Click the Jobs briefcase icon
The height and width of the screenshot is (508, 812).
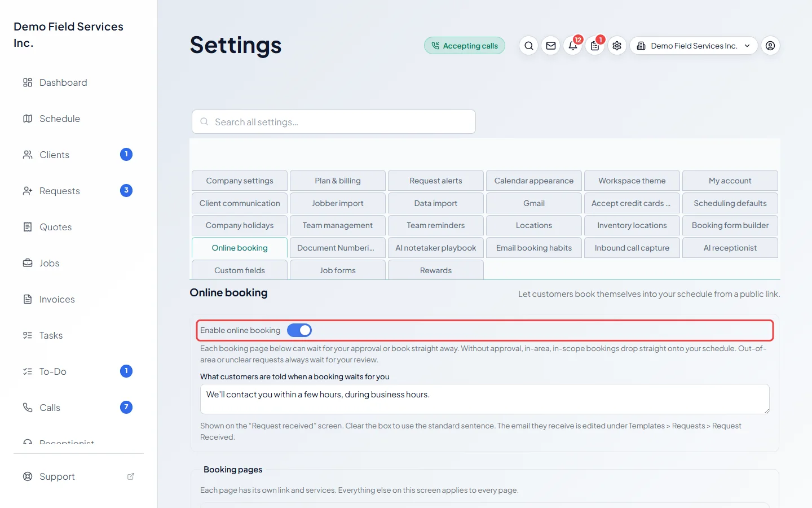(28, 263)
